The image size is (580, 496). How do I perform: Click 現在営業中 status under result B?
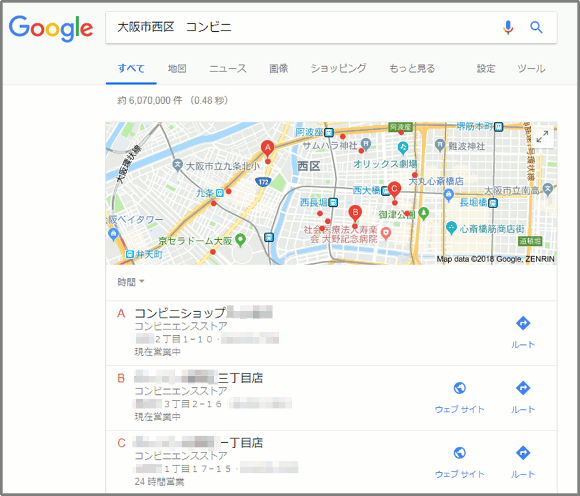point(158,417)
